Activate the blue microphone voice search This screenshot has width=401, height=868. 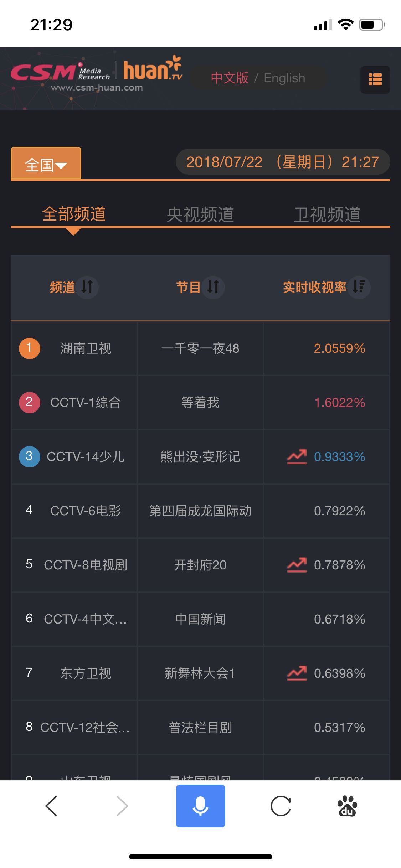coord(201,806)
